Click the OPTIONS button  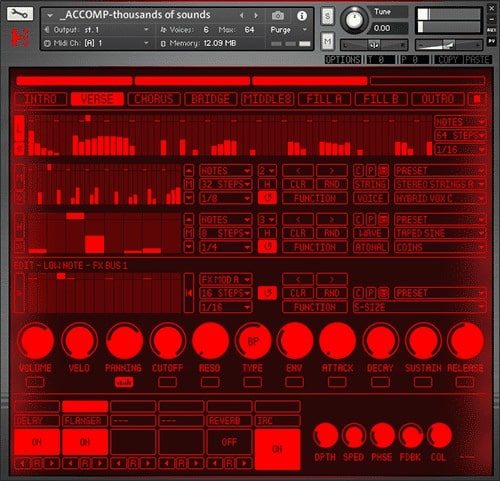tap(343, 60)
